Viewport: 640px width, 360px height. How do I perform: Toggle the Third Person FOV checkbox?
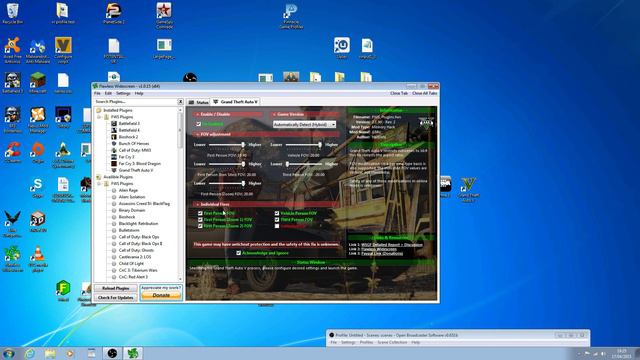(277, 220)
